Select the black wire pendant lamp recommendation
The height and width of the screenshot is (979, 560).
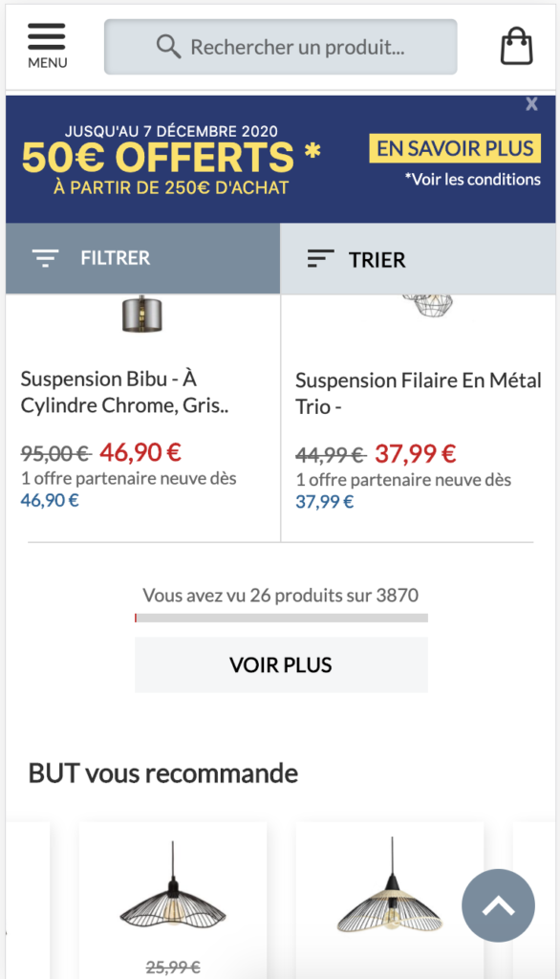click(173, 886)
